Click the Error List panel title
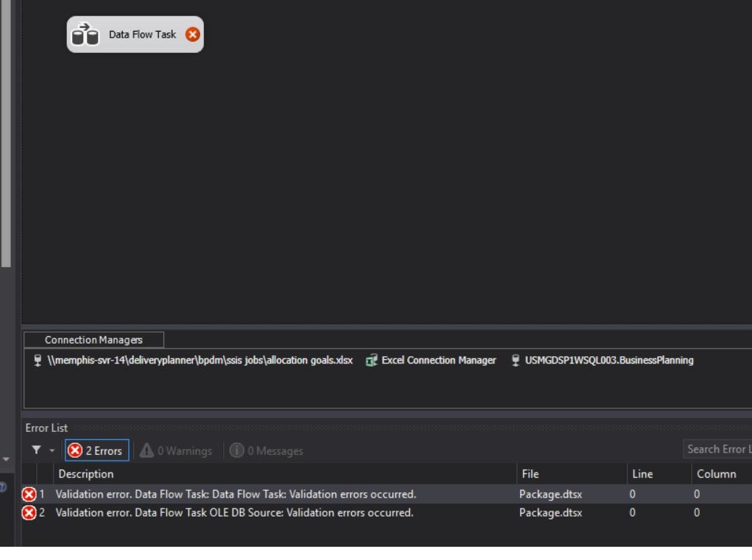752x560 pixels. (46, 428)
